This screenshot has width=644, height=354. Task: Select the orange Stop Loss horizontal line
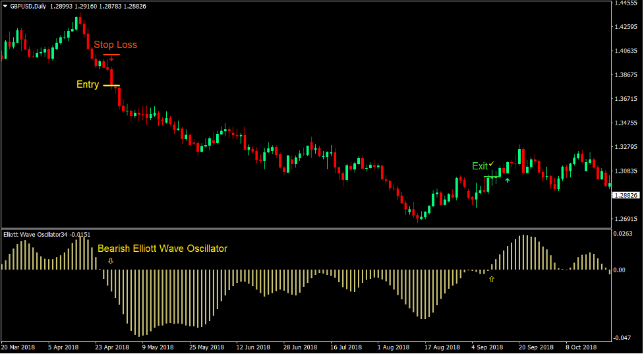[111, 55]
